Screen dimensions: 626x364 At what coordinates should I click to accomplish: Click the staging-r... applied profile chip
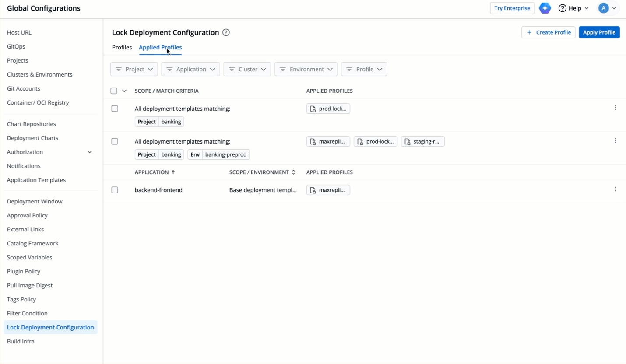[422, 141]
